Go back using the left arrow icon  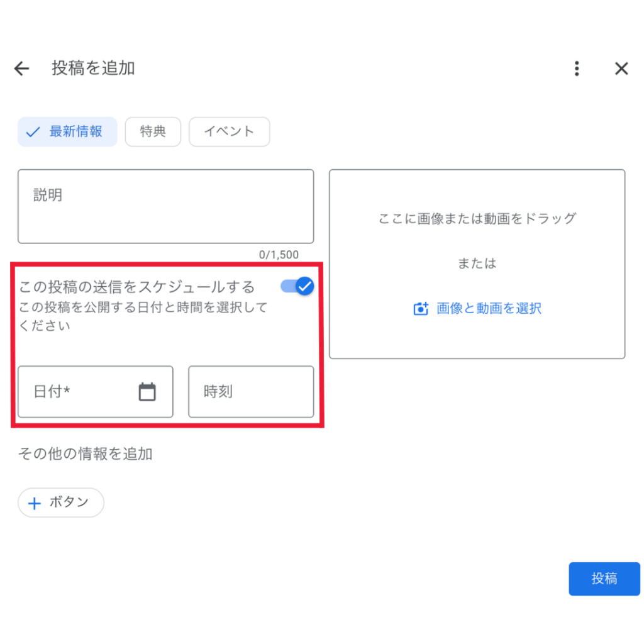click(22, 69)
